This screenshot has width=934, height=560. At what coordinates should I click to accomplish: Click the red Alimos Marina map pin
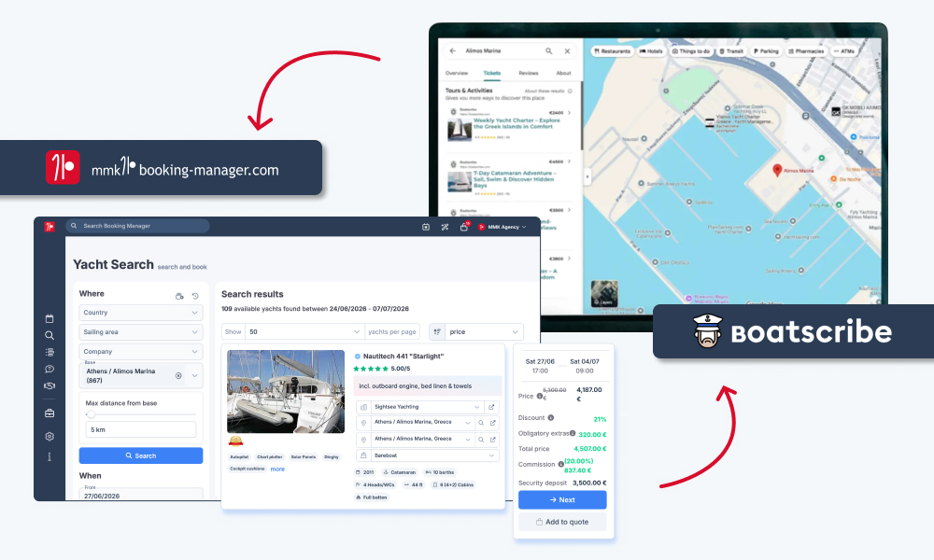776,171
